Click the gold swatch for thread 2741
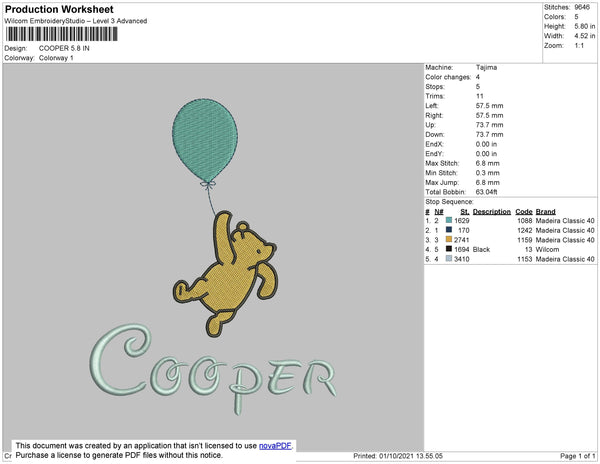Viewport: 600px width, 464px height. [449, 239]
